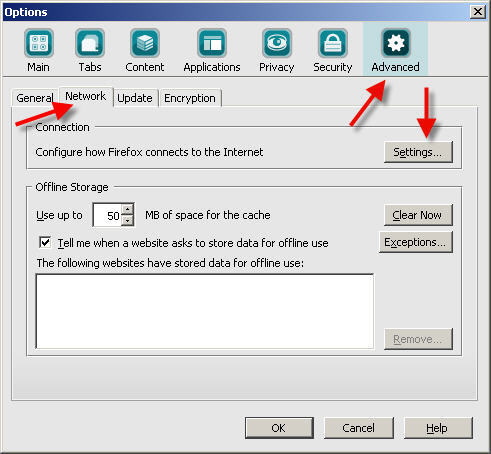Select the Tabs panel icon

(x=90, y=43)
